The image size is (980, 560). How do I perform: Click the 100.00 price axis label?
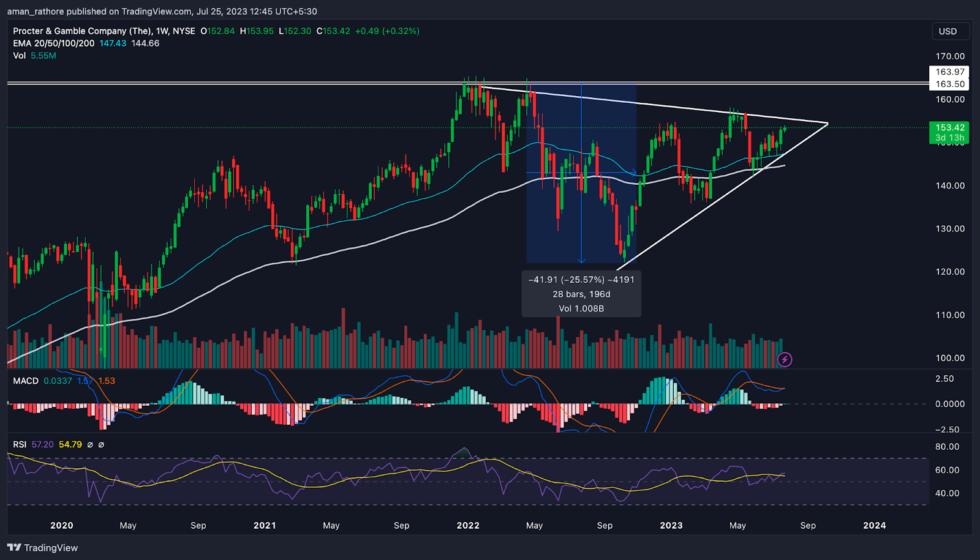950,358
